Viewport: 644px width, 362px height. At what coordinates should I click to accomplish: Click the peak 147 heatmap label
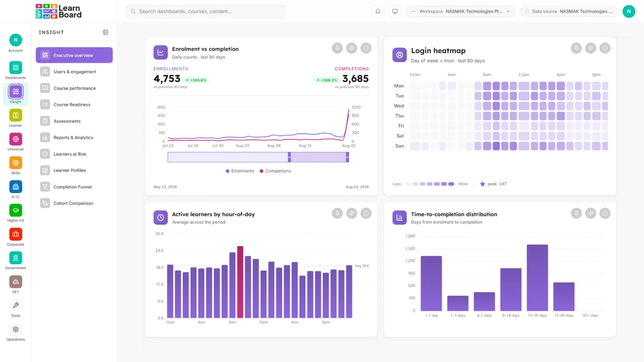493,184
